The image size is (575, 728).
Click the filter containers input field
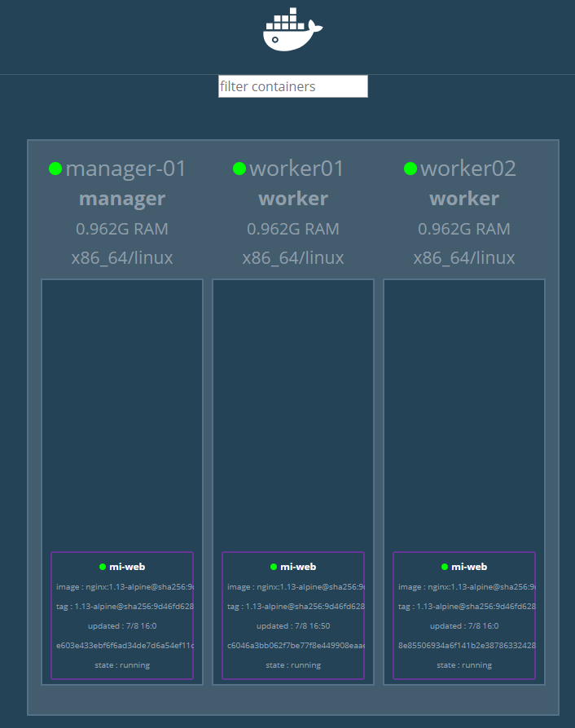coord(293,86)
